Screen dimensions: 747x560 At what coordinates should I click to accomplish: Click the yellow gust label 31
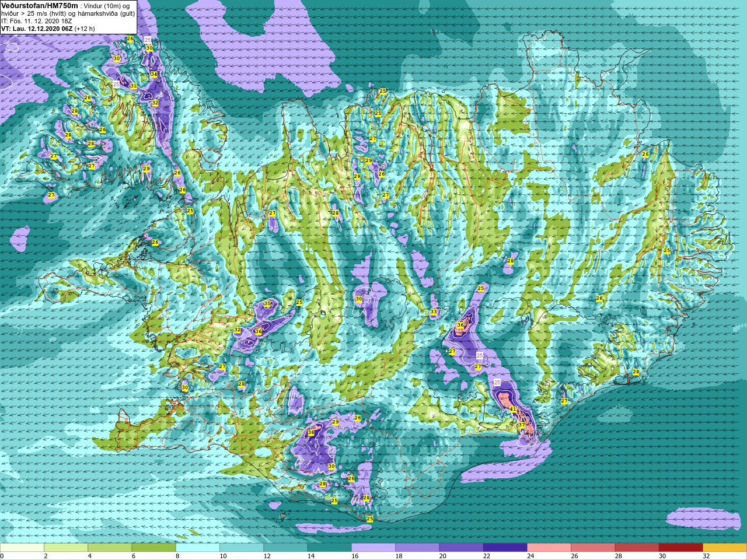[x=134, y=86]
